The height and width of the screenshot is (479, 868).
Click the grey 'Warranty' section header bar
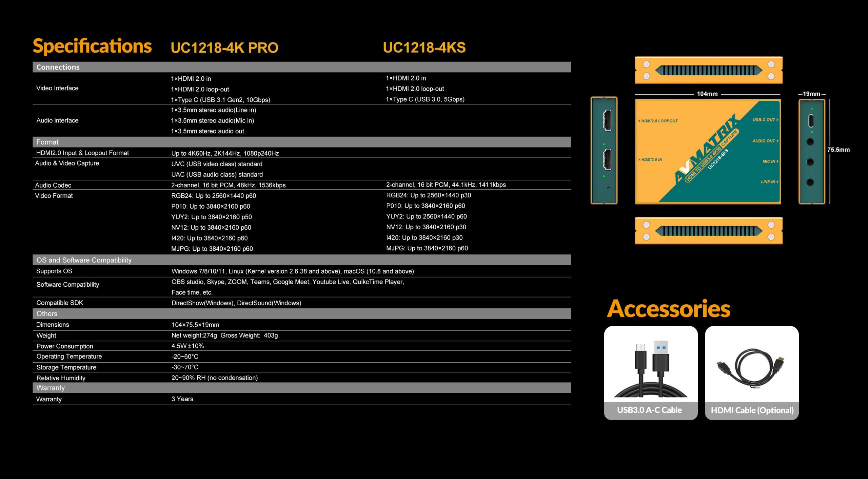302,388
